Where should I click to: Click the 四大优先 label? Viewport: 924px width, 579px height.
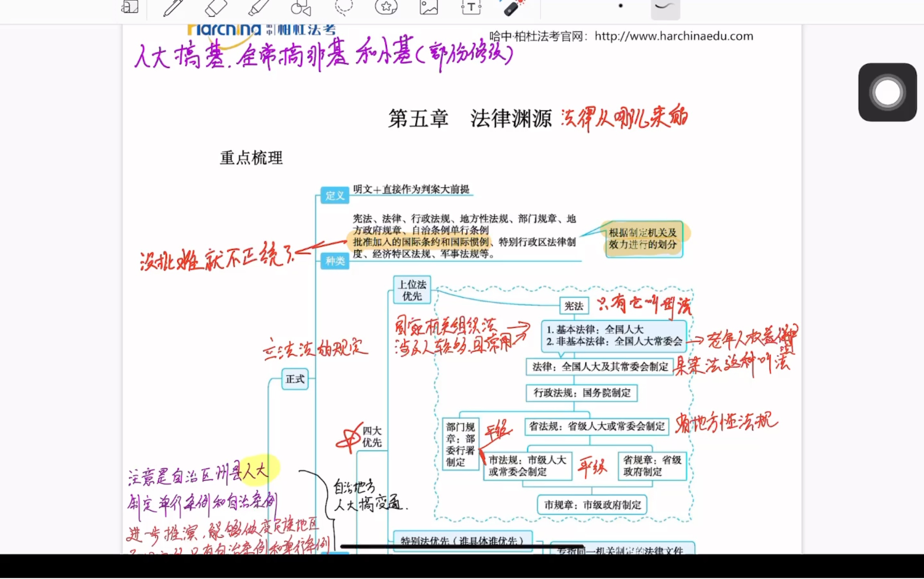click(372, 437)
